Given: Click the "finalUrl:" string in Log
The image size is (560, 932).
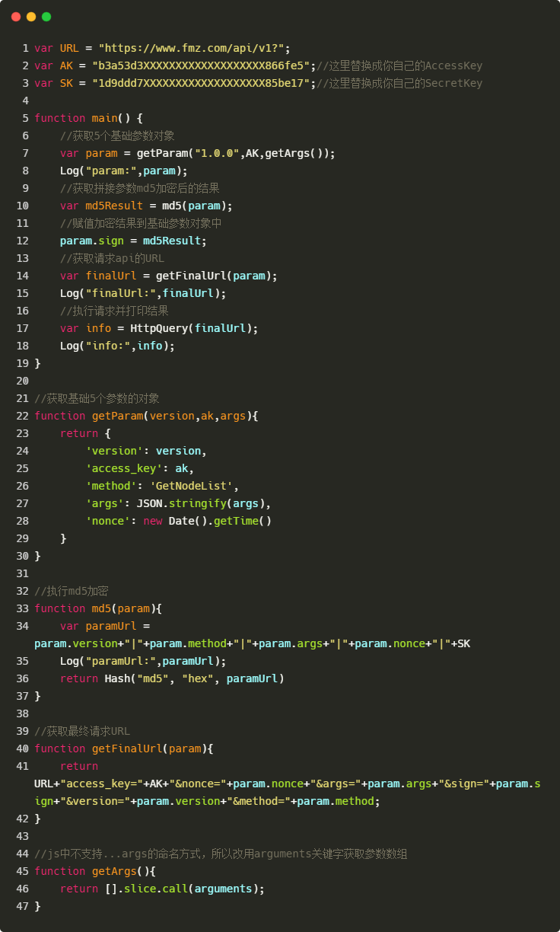Looking at the screenshot, I should [x=120, y=293].
